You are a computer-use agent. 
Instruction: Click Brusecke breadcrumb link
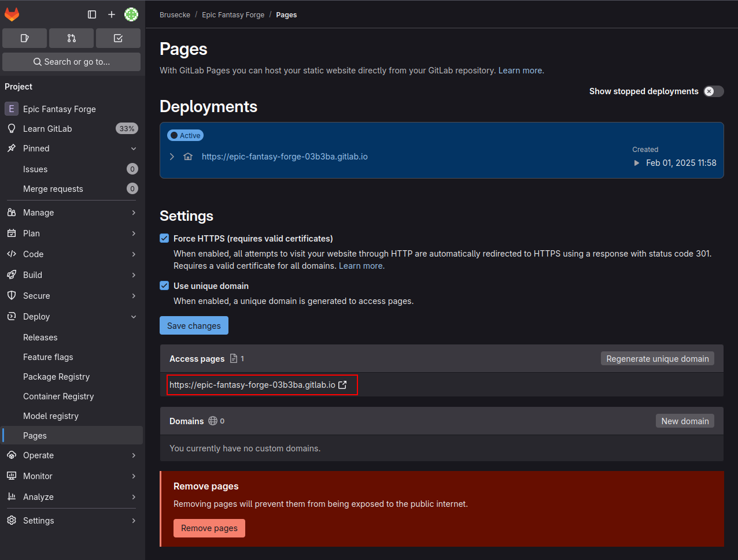pos(175,15)
